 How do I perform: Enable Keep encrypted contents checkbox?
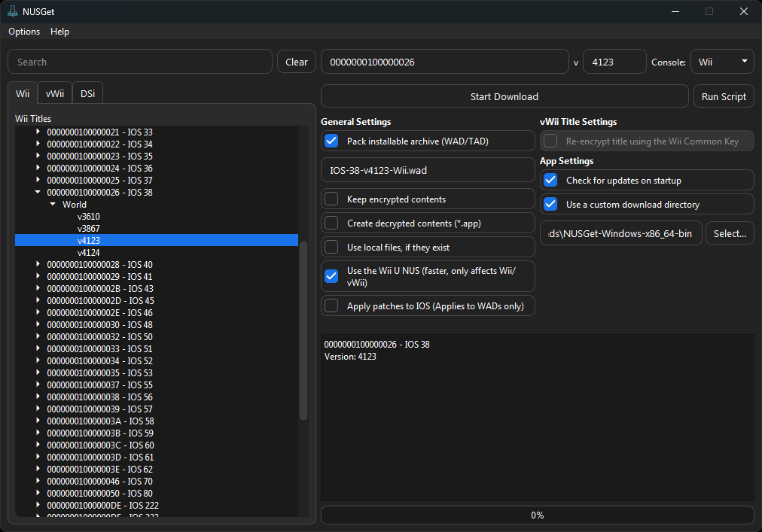click(331, 199)
